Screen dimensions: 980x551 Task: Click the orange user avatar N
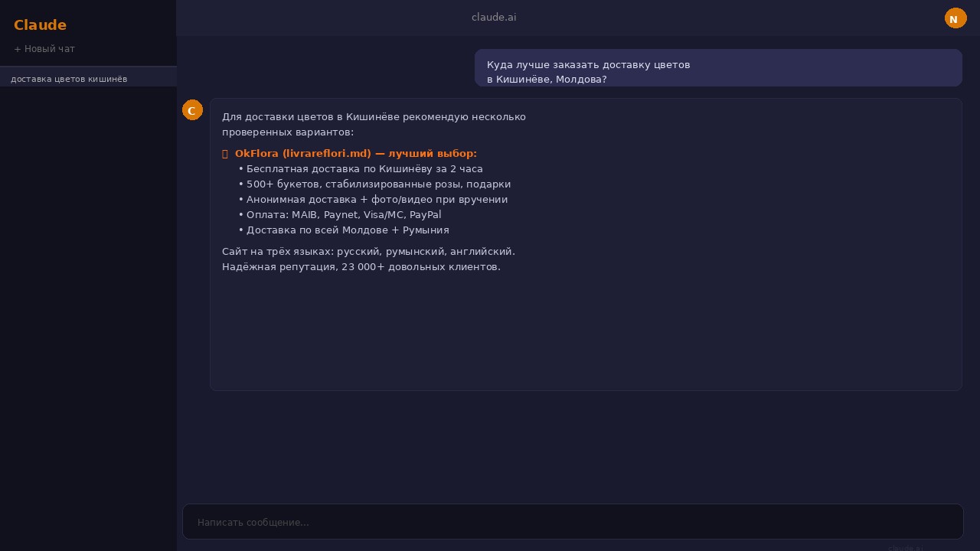coord(955,18)
